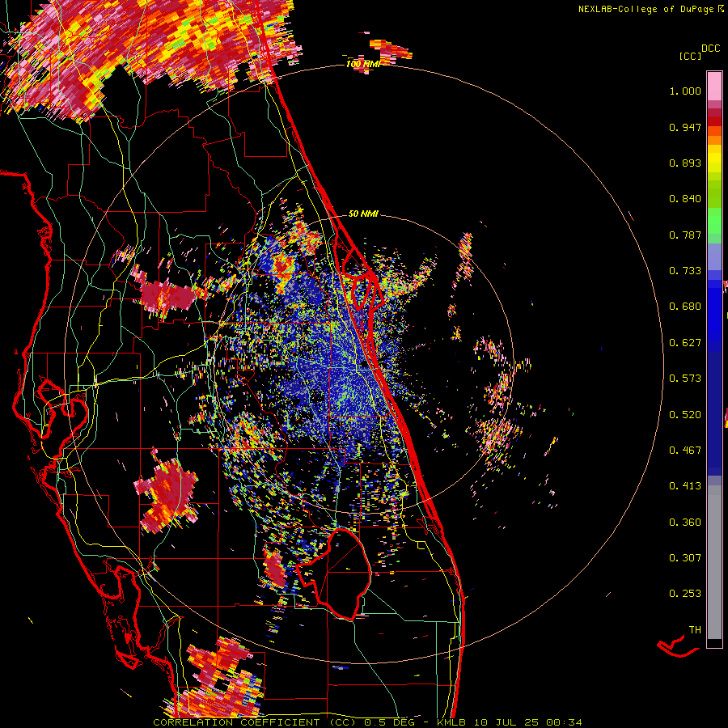
Task: Click the 0.253 scale value
Action: 685,594
